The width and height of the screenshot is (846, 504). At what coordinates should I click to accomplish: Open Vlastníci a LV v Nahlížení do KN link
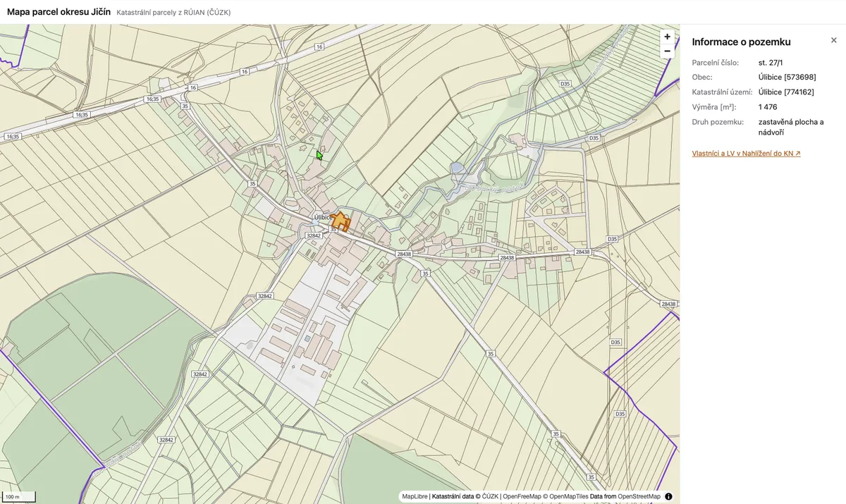[x=746, y=153]
